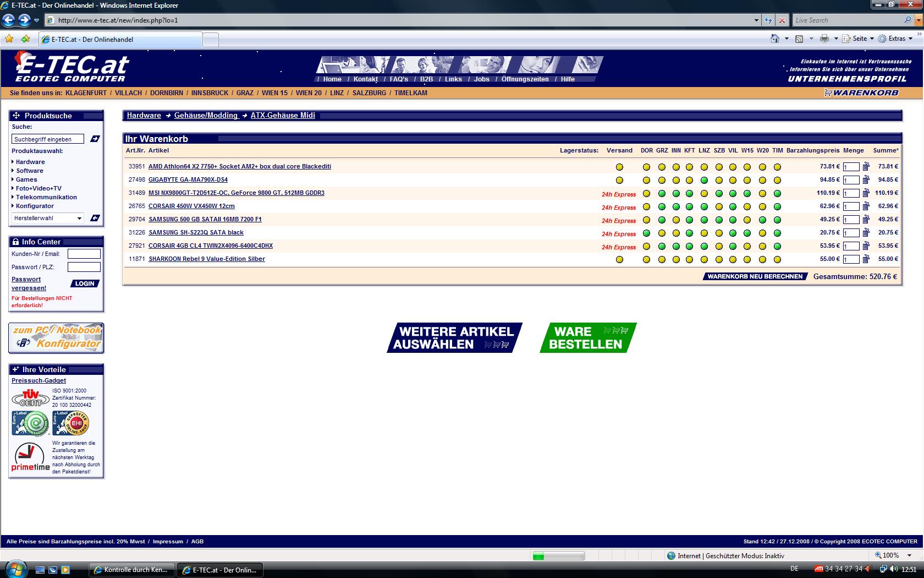924x578 pixels.
Task: Remove SHARKOON Rebel 9 trash icon
Action: point(866,259)
